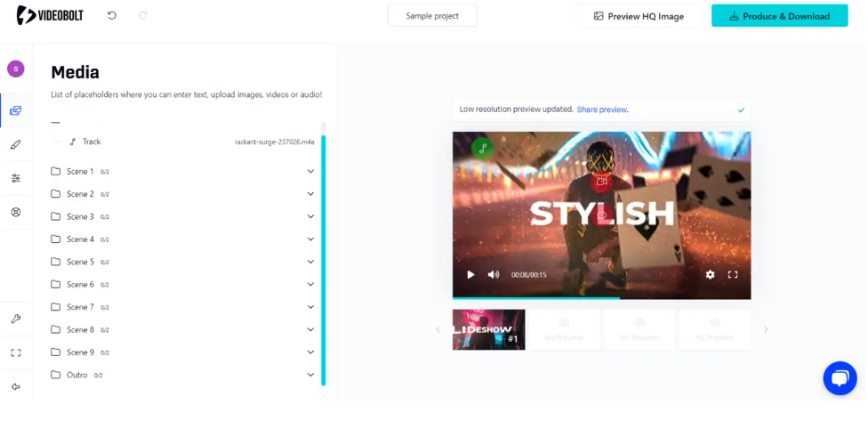Select the Scene 9 label
868x421 pixels.
click(80, 352)
